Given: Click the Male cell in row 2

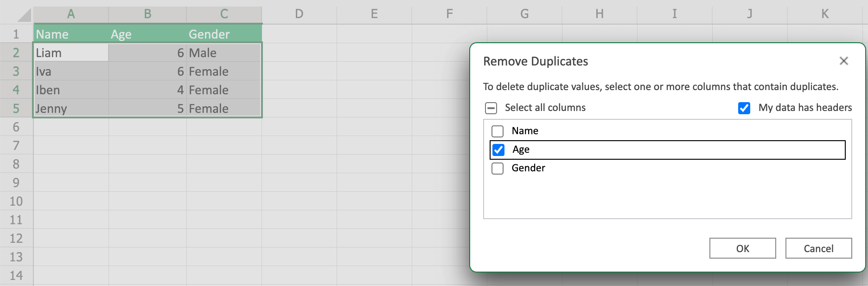Looking at the screenshot, I should [x=224, y=53].
